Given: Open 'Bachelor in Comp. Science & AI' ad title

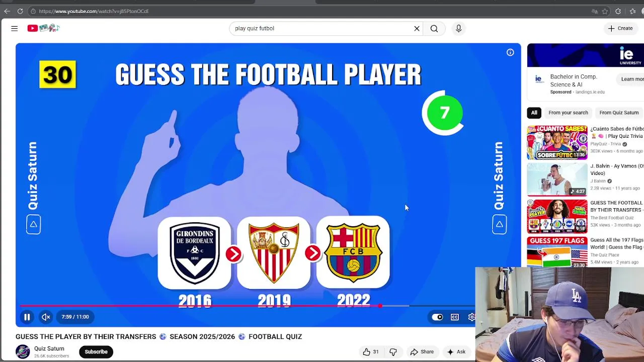Looking at the screenshot, I should pos(574,80).
